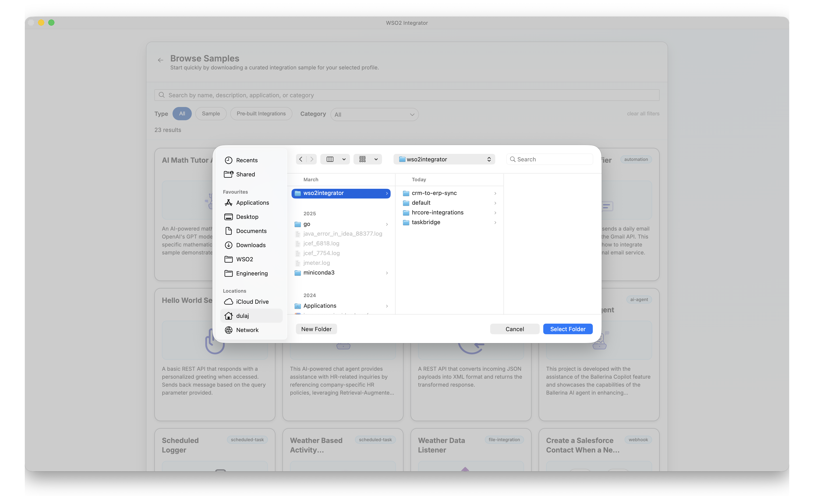Viewport: 814px width, 504px height.
Task: Expand the 2024 Applications folder chevron
Action: (x=386, y=306)
